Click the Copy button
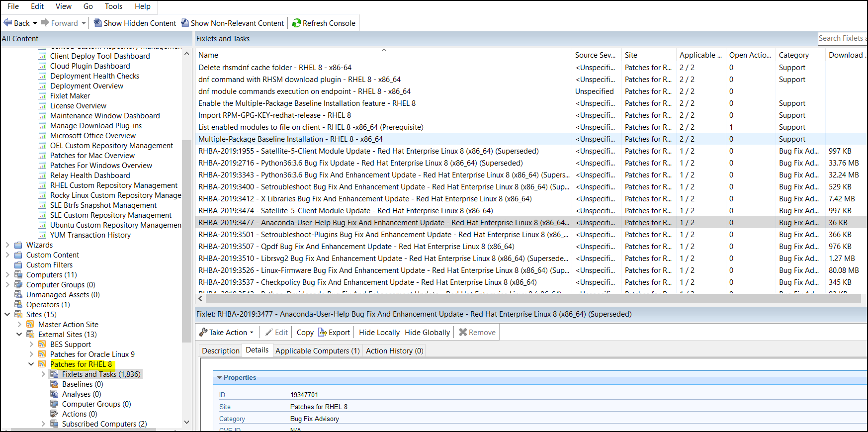Viewport: 868px width, 432px height. click(305, 332)
